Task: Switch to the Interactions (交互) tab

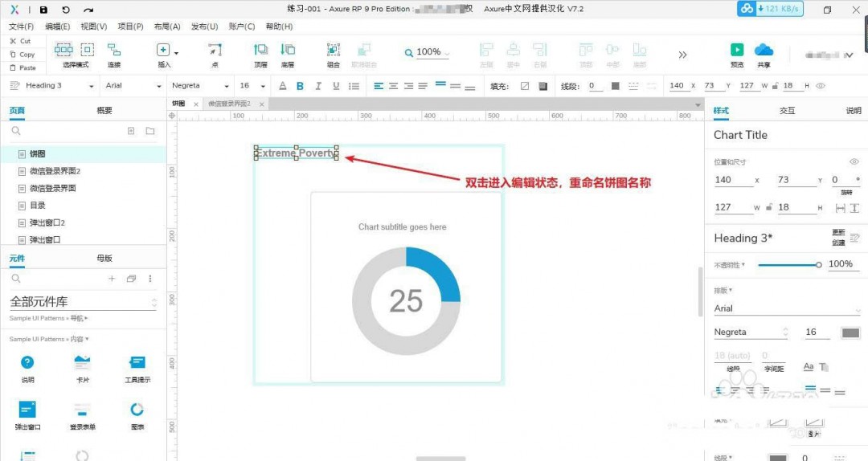Action: tap(787, 111)
